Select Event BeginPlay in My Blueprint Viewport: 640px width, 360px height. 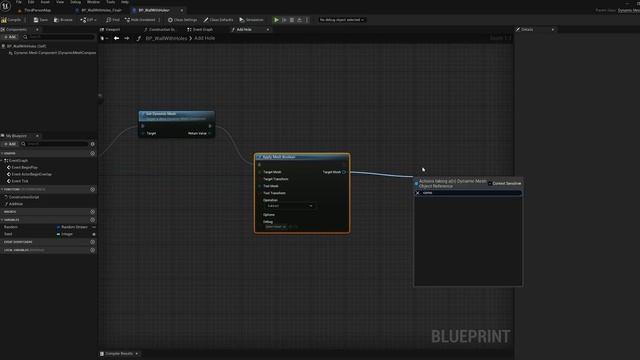24,167
